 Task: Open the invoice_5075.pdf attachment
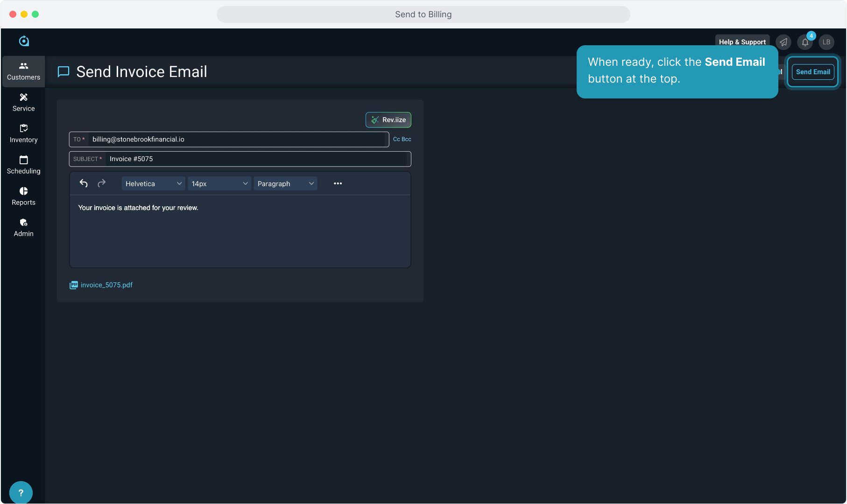click(106, 285)
